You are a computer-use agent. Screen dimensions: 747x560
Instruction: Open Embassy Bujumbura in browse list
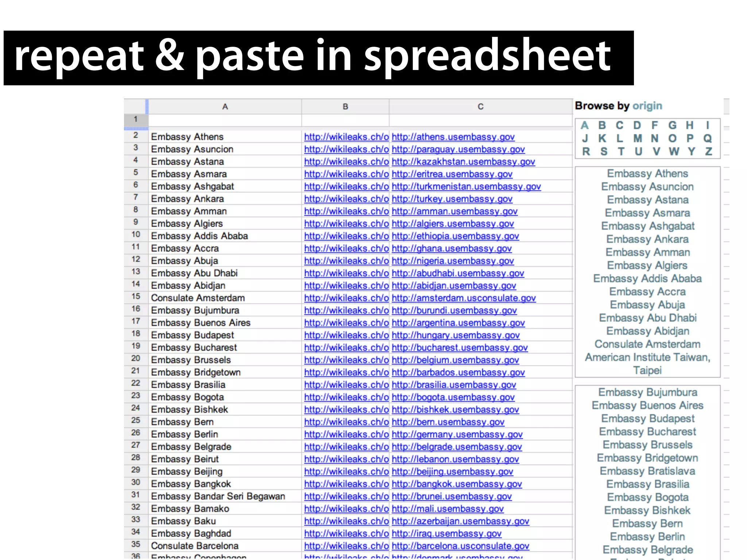pos(648,392)
